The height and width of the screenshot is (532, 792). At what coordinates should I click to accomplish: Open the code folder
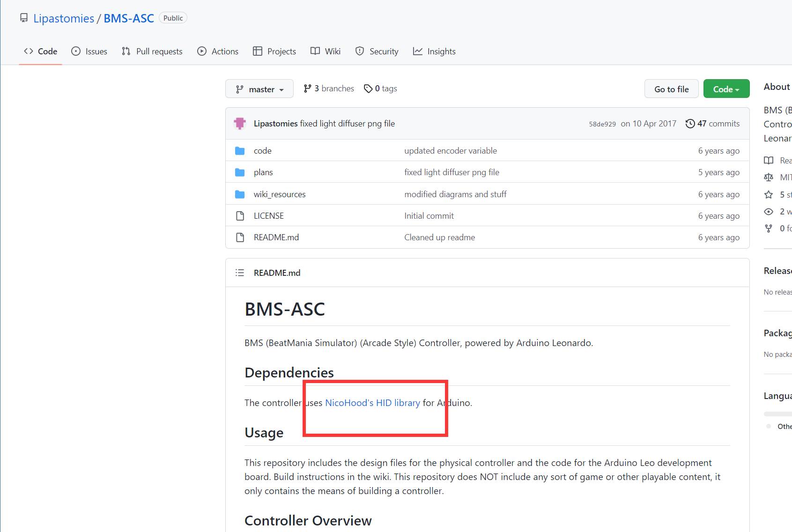263,151
